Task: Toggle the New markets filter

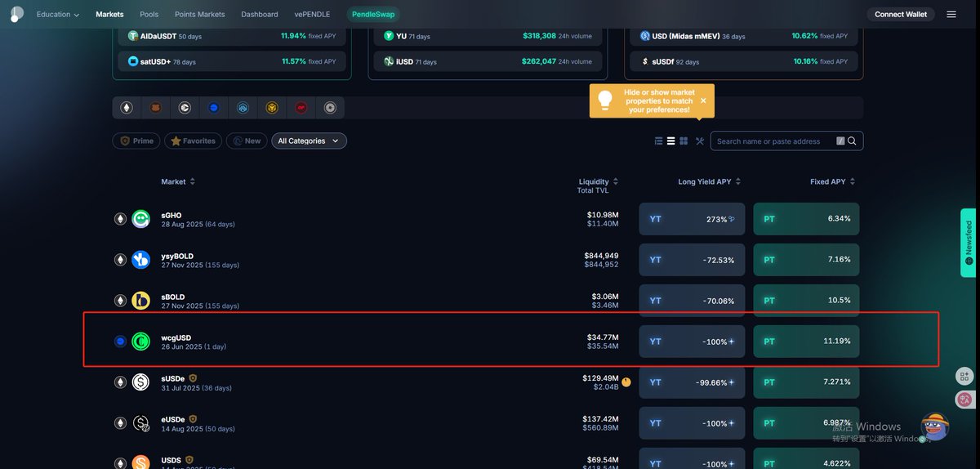Action: 247,141
